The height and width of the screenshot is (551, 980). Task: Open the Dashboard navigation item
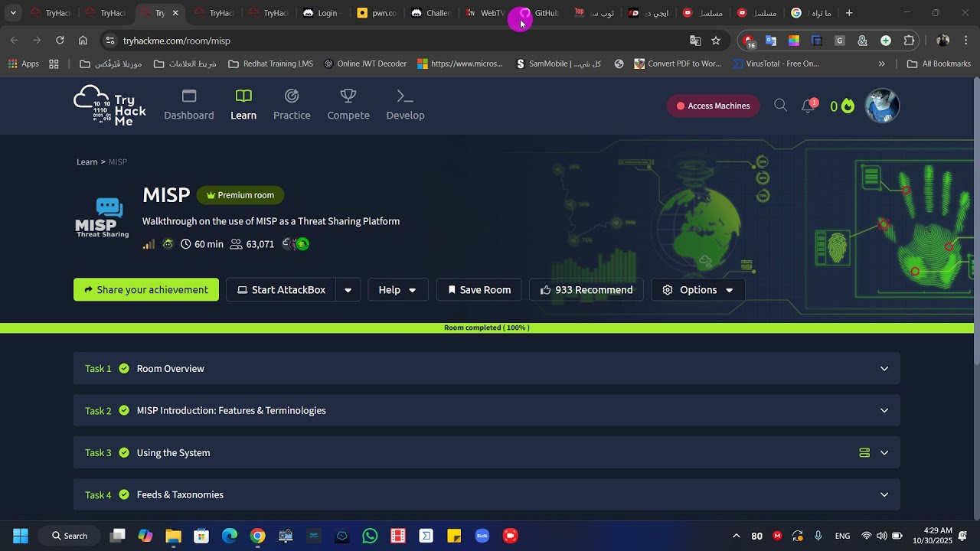tap(189, 106)
